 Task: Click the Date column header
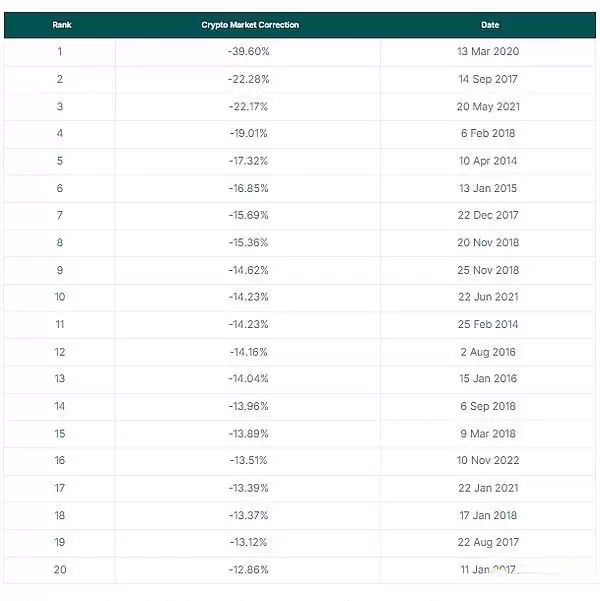[489, 25]
